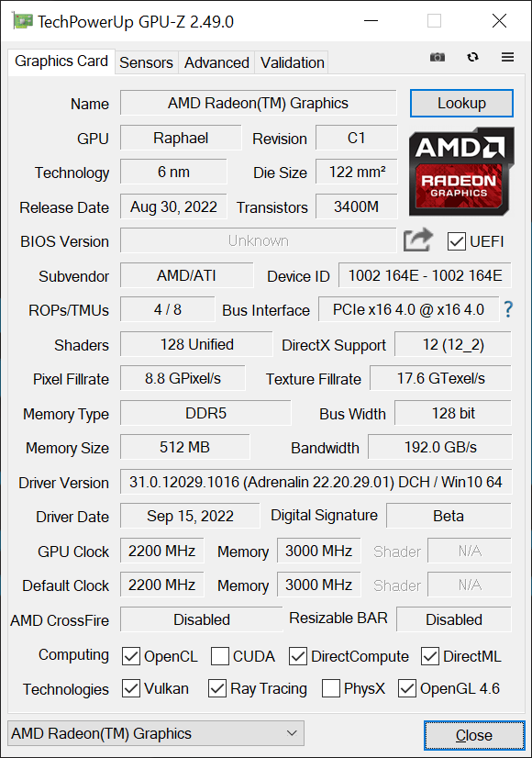Click the Close button at the bottom

coord(474,735)
